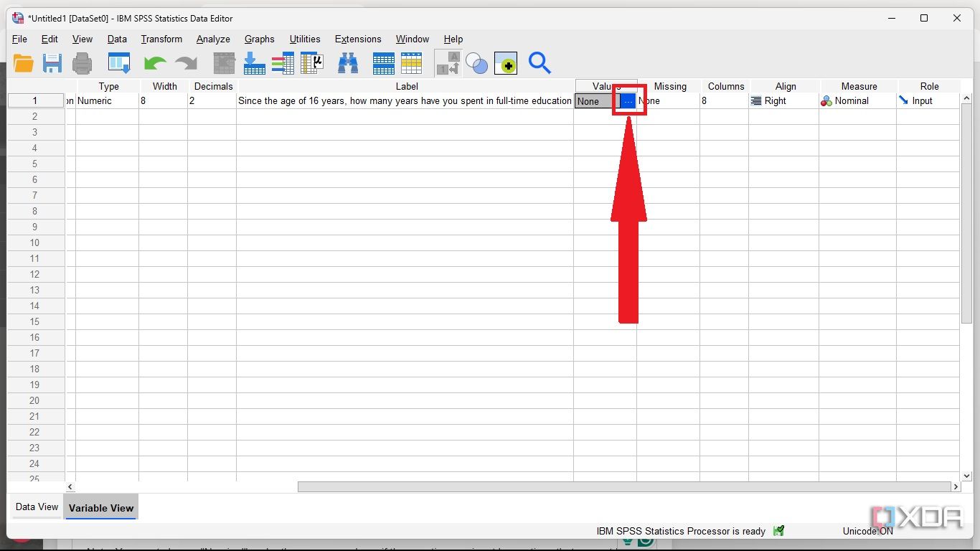Select the Columns cell in row 1
Viewport: 980px width, 551px height.
(x=725, y=101)
